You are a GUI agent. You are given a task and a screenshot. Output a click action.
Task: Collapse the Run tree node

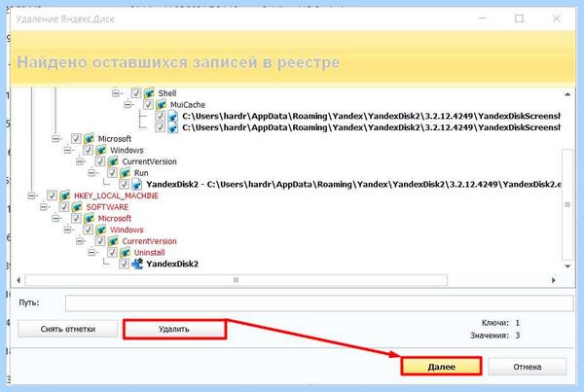coord(91,173)
